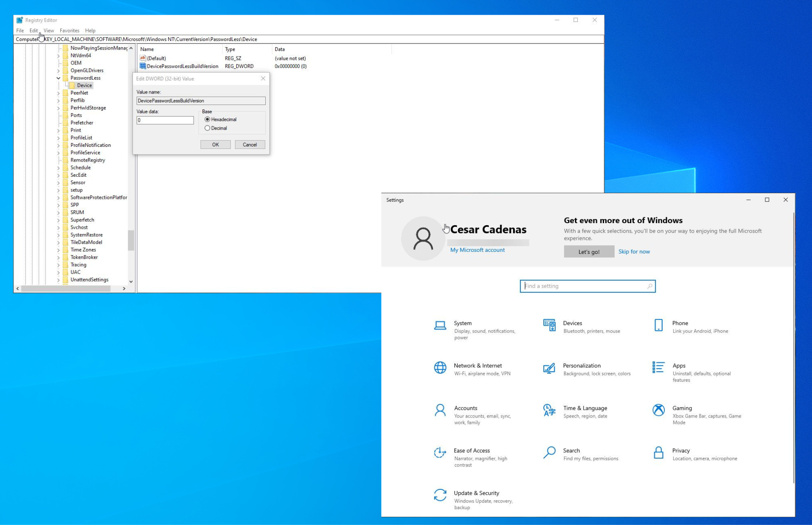Expand the Perflib tree node
812x525 pixels.
coord(58,100)
